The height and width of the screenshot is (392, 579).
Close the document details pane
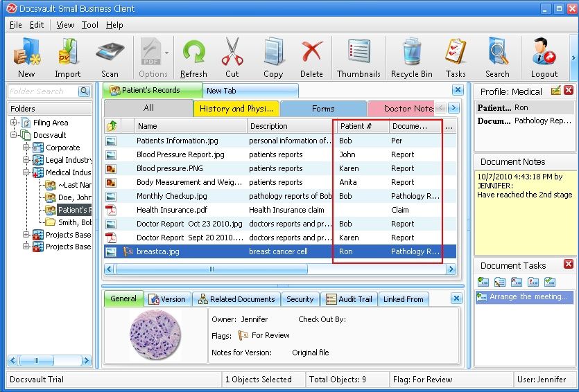point(456,299)
